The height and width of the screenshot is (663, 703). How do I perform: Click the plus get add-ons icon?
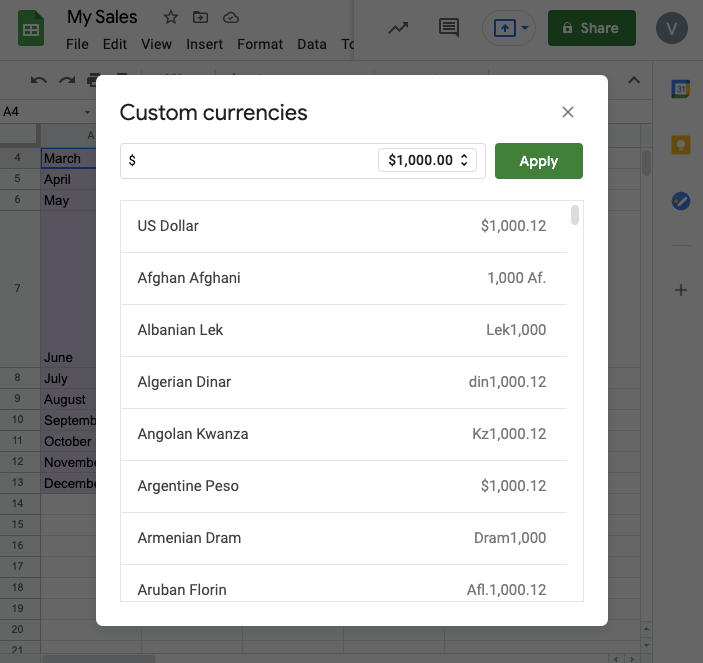(680, 290)
